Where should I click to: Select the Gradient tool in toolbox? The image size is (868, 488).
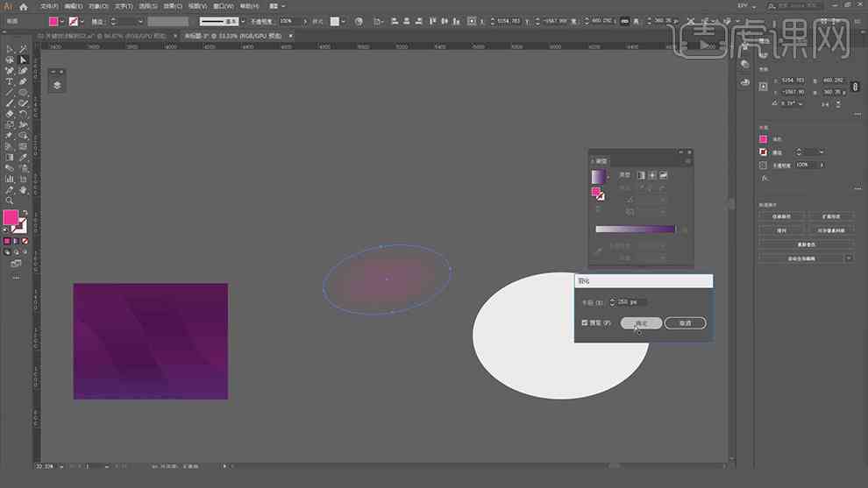pyautogui.click(x=10, y=158)
